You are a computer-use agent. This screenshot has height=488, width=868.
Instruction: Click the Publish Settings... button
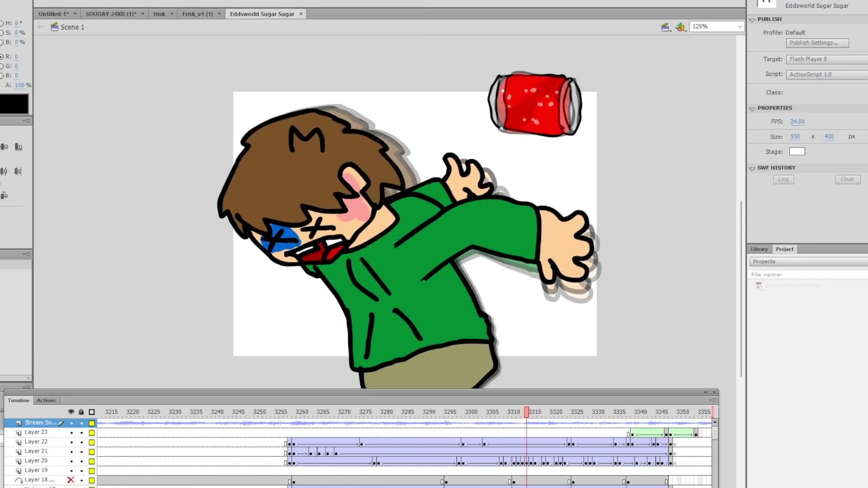click(x=817, y=43)
